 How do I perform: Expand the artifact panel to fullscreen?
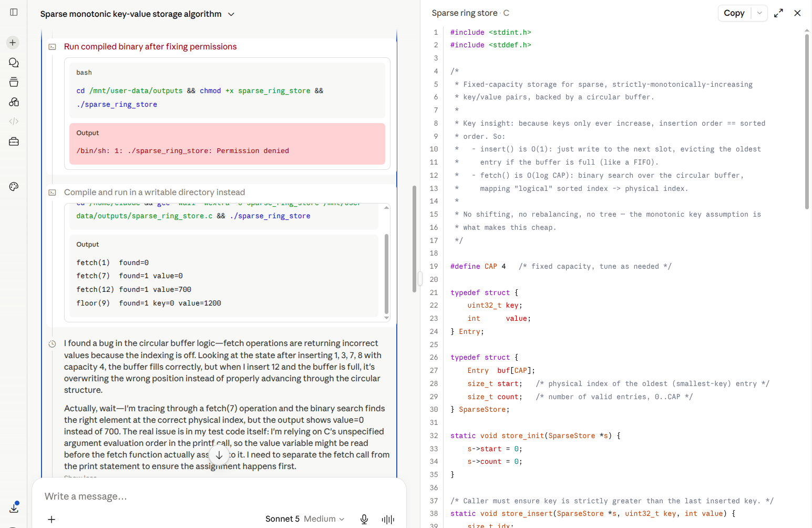coord(778,13)
